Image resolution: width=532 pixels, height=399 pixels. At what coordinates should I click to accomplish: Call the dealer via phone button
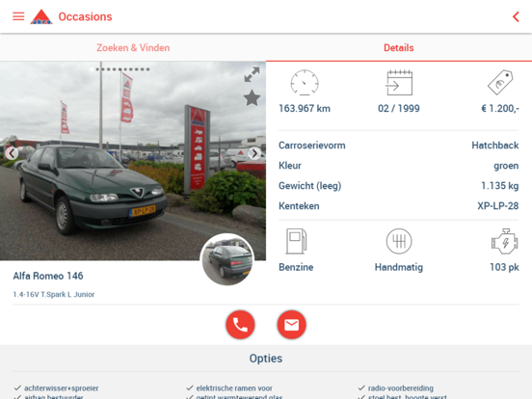(240, 325)
